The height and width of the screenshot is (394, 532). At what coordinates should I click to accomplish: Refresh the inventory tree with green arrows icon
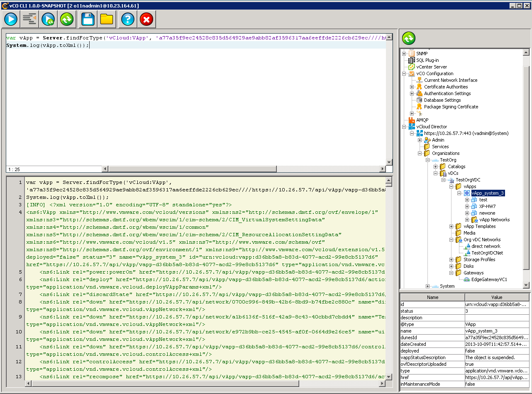click(x=409, y=38)
